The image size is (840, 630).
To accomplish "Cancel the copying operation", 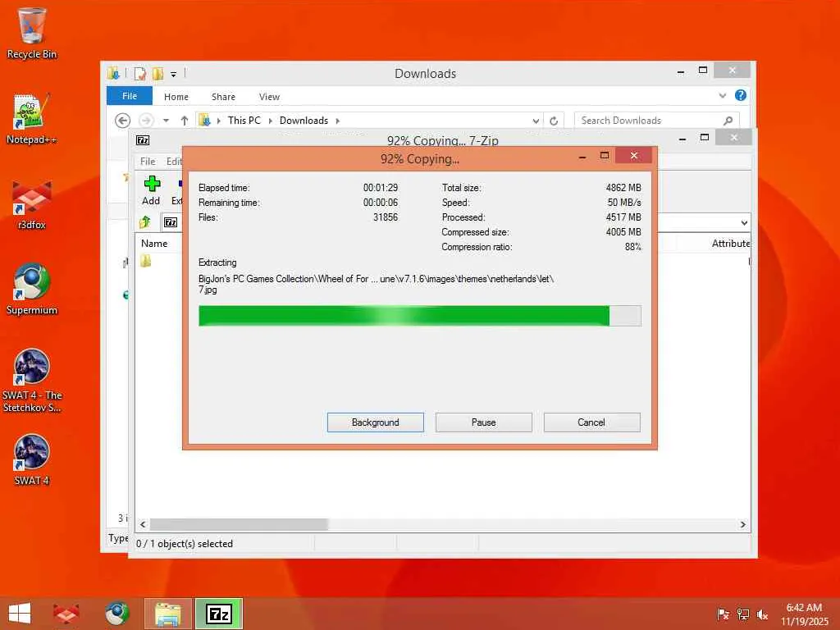I will point(592,422).
